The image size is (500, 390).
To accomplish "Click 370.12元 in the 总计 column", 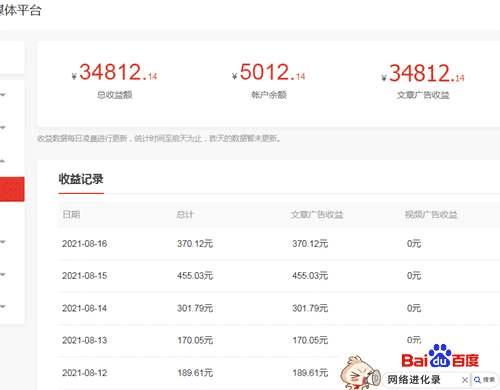I will click(x=195, y=244).
